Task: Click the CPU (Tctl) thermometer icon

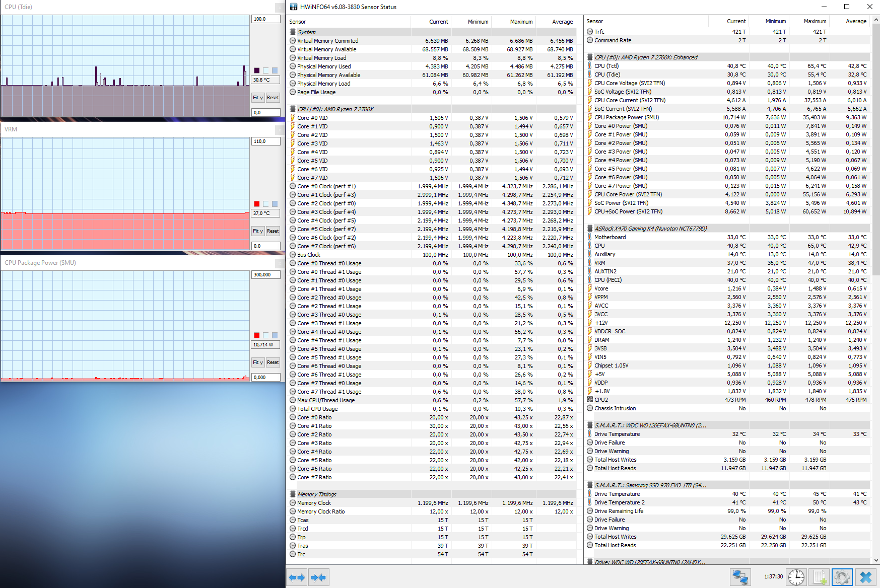Action: [590, 66]
